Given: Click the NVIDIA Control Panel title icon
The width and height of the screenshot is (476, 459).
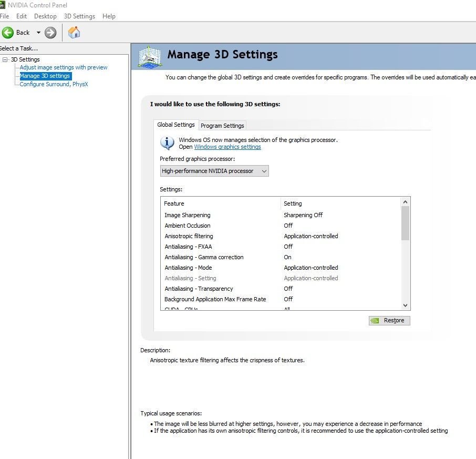Looking at the screenshot, I should click(3, 5).
